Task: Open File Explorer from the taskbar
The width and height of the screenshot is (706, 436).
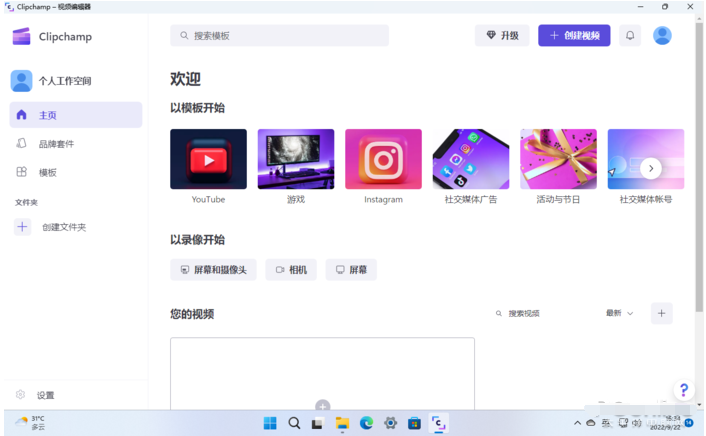Action: [x=342, y=423]
